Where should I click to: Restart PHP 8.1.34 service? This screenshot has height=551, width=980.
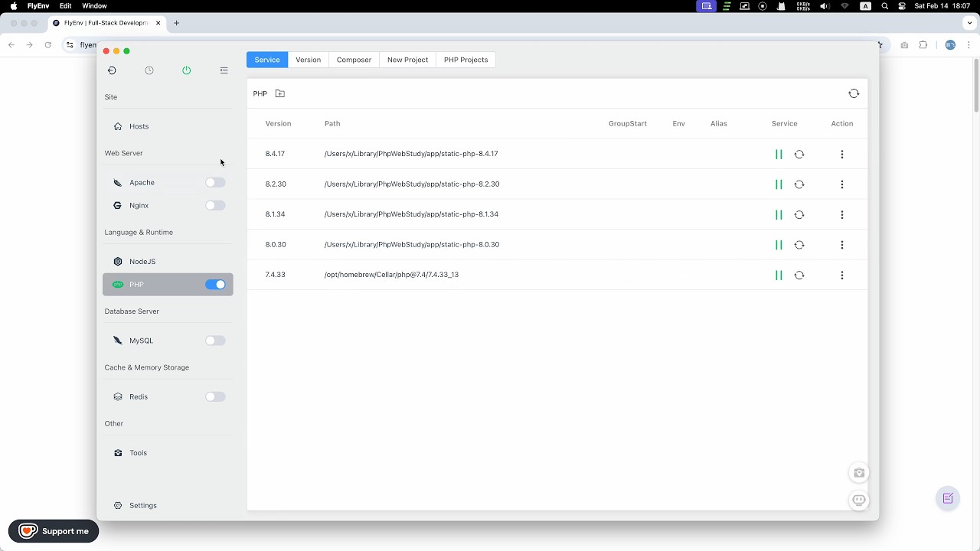tap(799, 214)
